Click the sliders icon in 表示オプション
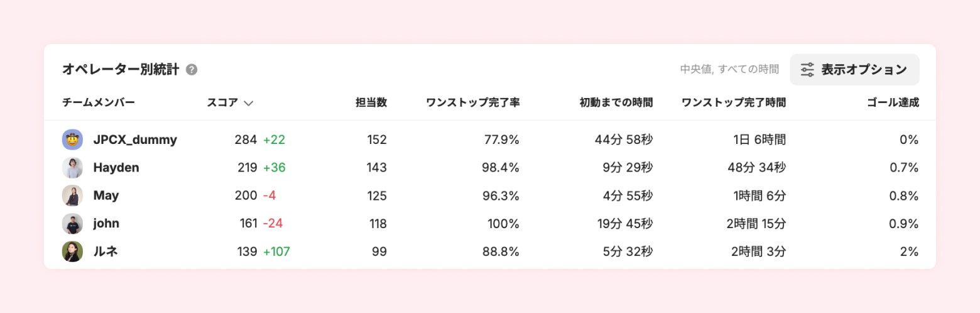 click(x=807, y=70)
